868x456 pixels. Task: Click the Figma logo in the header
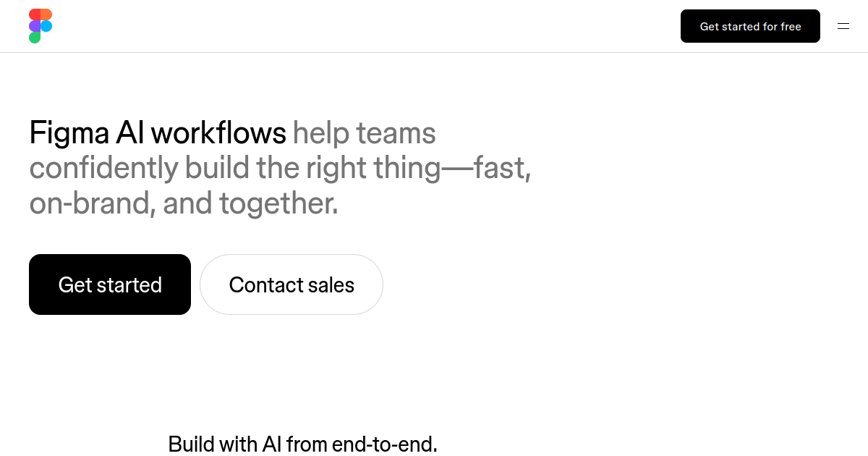tap(41, 26)
